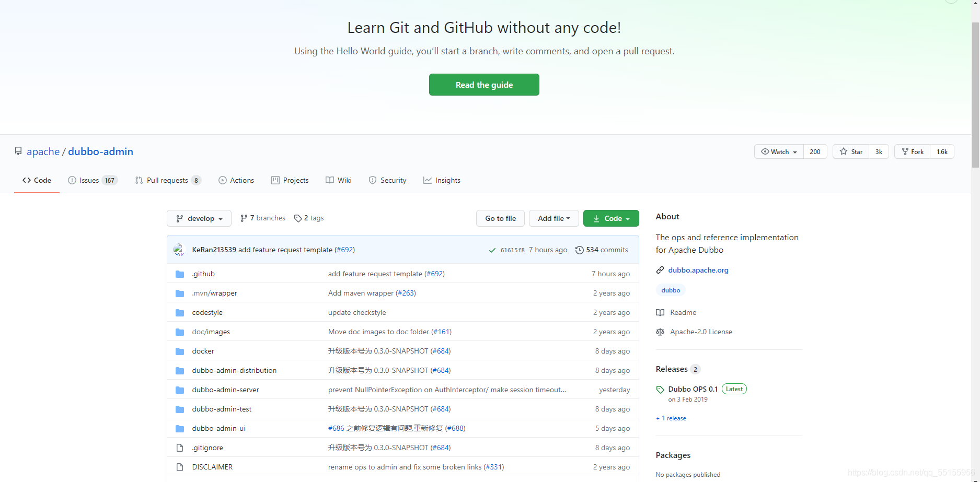Click the dubbo-admin-test folder icon

pos(180,409)
